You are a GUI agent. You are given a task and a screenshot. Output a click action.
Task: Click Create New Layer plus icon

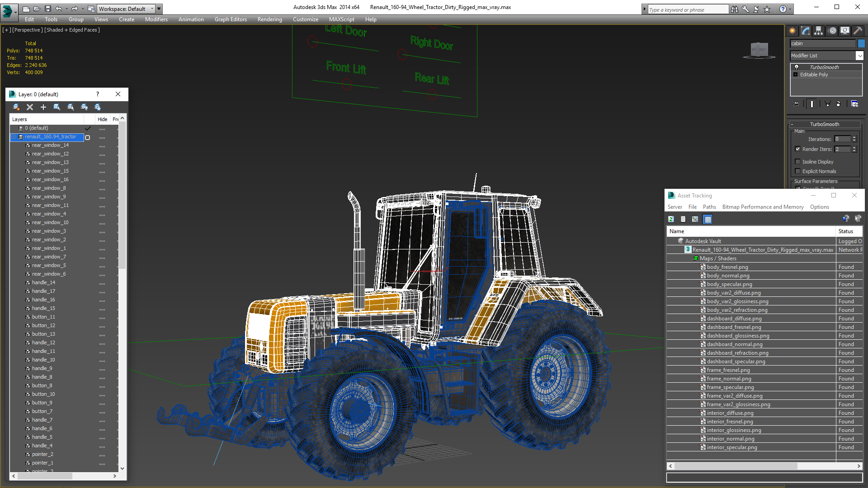pos(43,107)
